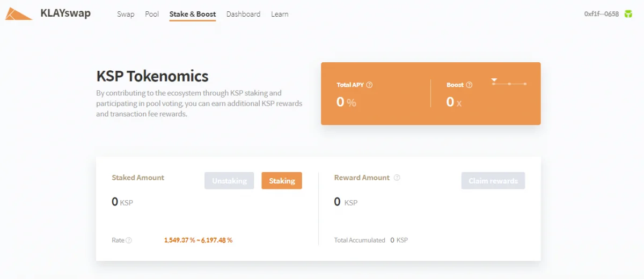This screenshot has height=279, width=644.
Task: Click the KSP Tokenomics heading
Action: 152,76
